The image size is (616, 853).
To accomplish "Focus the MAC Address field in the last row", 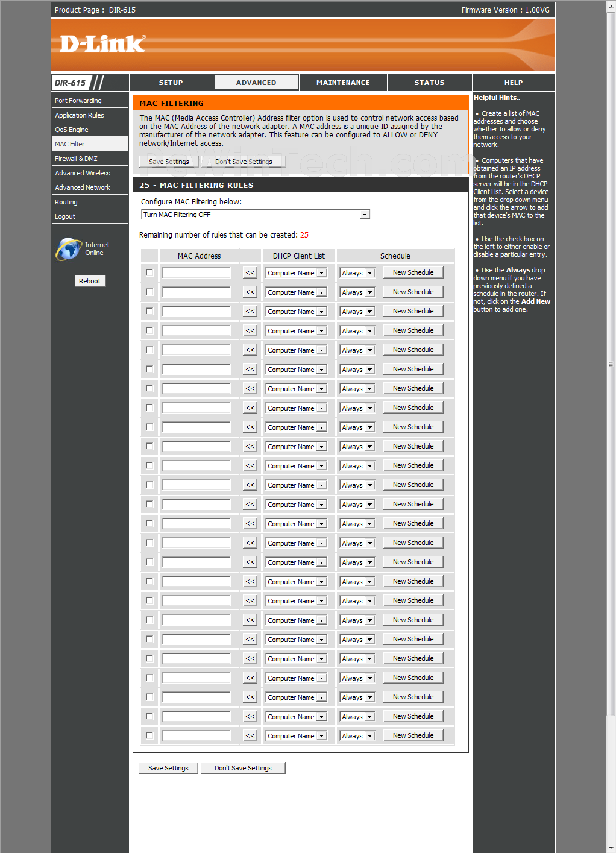I will pos(196,736).
